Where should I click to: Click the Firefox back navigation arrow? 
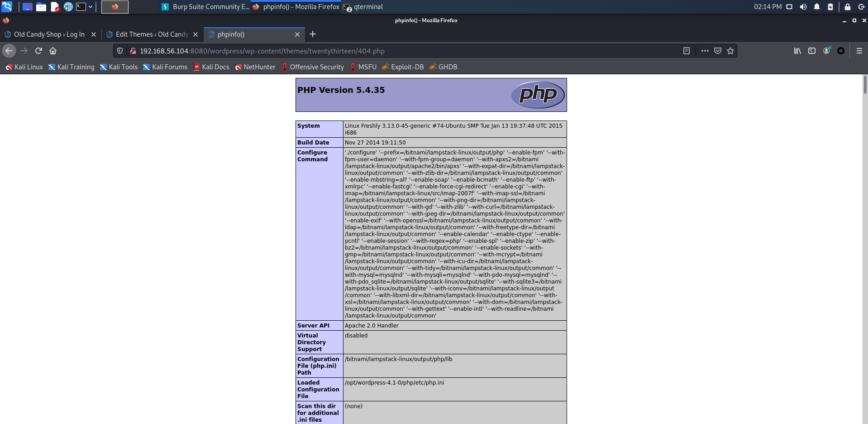9,51
